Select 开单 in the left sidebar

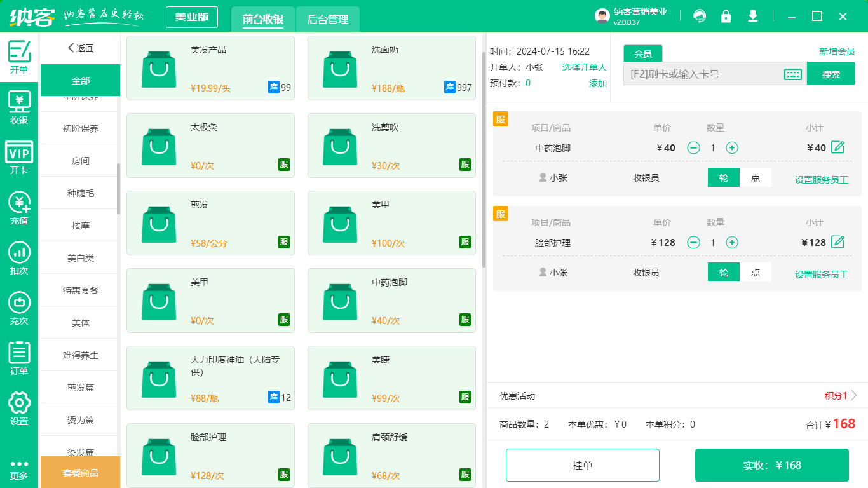coord(19,55)
